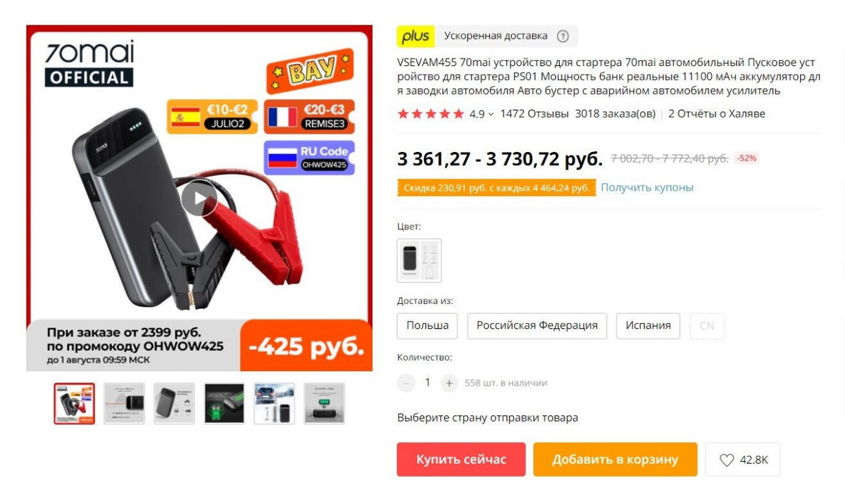This screenshot has height=504, width=845.
Task: Select shipping from Российская Федерация
Action: point(537,326)
